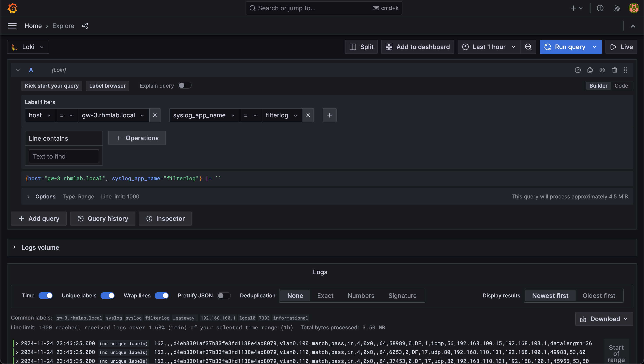644x364 pixels.
Task: Switch to Code editor mode
Action: 621,86
